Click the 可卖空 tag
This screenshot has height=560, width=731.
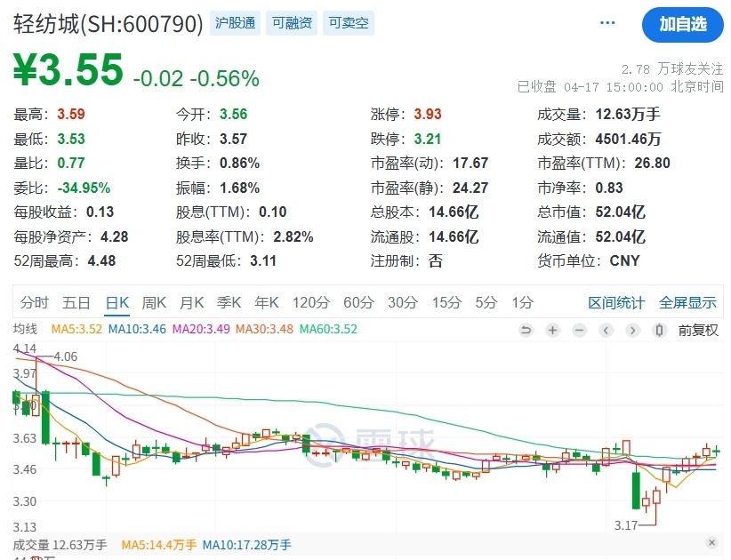[x=349, y=23]
